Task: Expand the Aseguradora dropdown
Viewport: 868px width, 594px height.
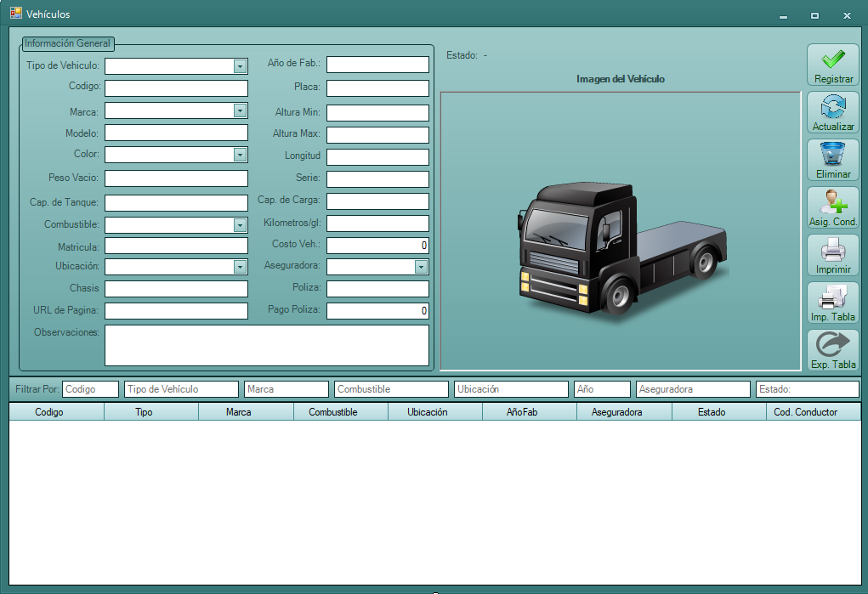Action: (421, 267)
